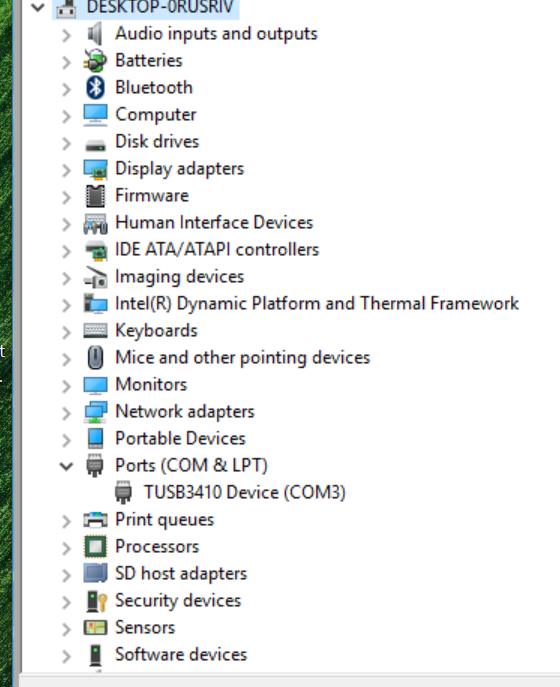Click the Network adapters icon
The width and height of the screenshot is (560, 687).
click(95, 412)
